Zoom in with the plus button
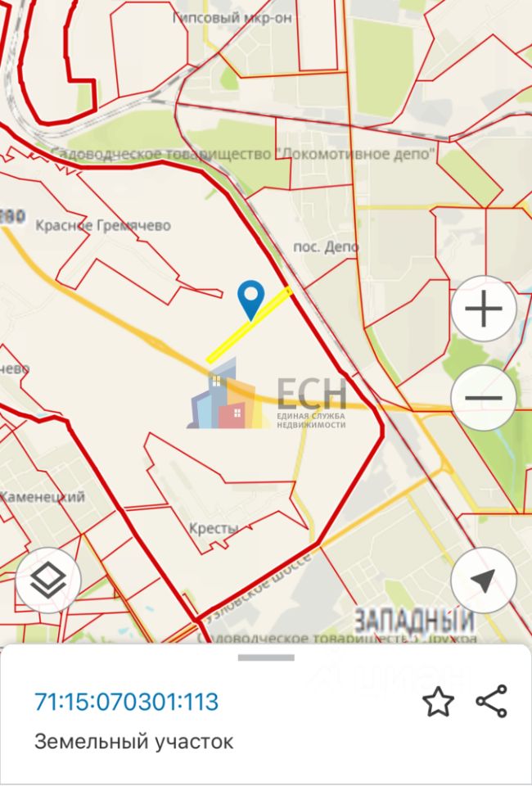This screenshot has height=786, width=532. 484,309
